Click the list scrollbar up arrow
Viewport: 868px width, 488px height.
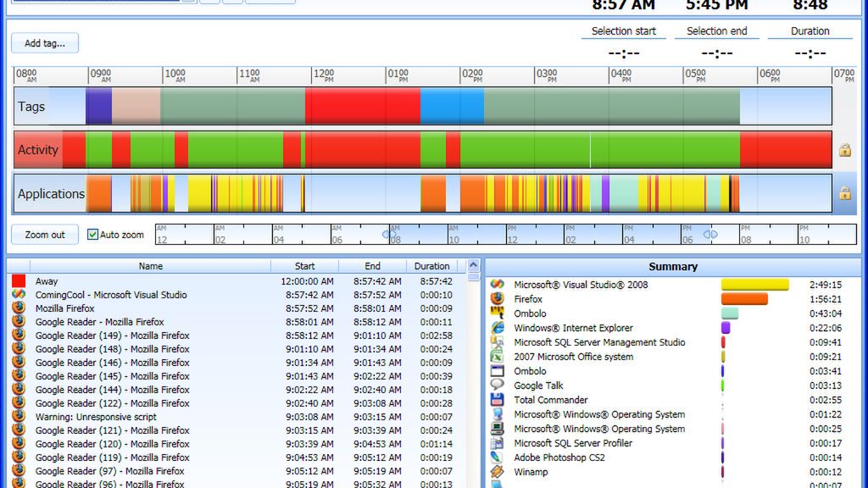473,265
